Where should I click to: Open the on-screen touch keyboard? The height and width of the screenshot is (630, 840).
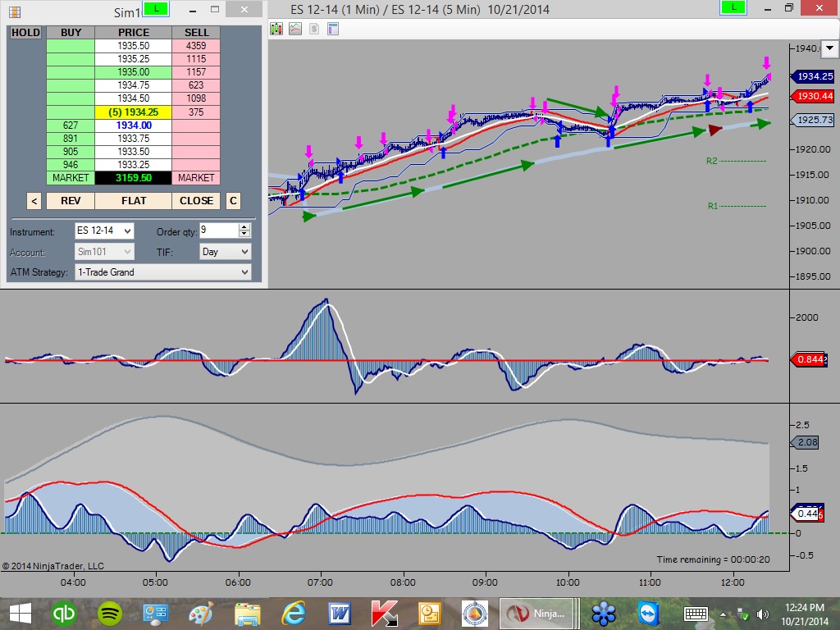pyautogui.click(x=696, y=614)
